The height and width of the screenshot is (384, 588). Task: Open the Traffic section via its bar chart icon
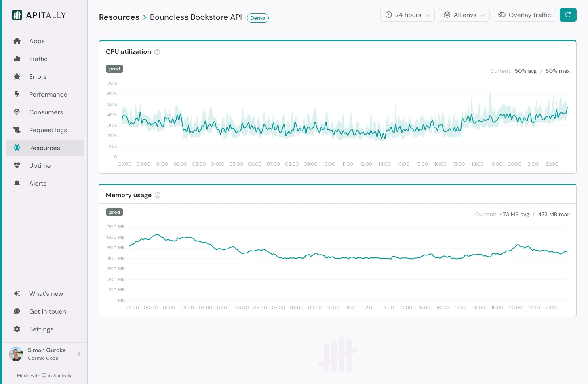click(x=17, y=59)
